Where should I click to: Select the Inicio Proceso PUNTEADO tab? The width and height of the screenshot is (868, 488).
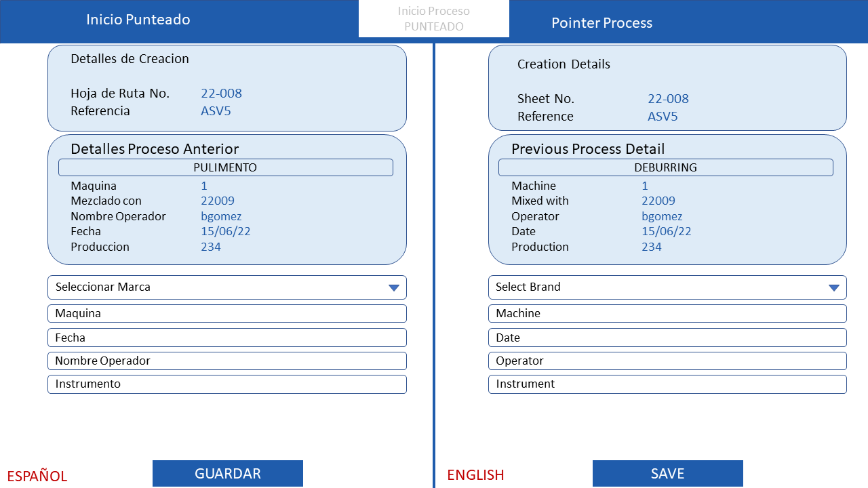[434, 19]
